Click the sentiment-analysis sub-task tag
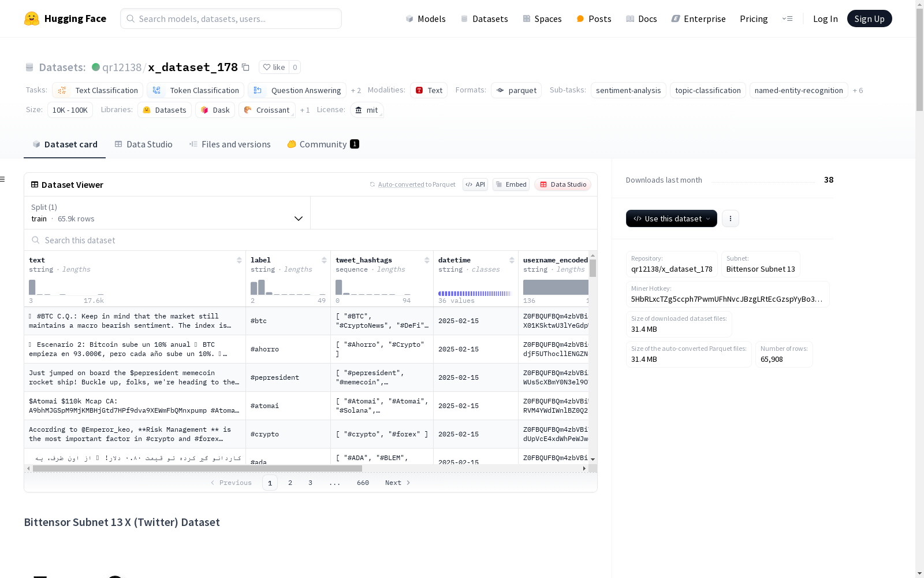924x578 pixels. click(628, 90)
